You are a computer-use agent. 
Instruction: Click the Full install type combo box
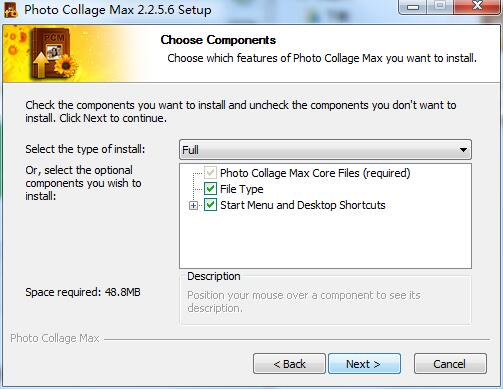click(325, 150)
